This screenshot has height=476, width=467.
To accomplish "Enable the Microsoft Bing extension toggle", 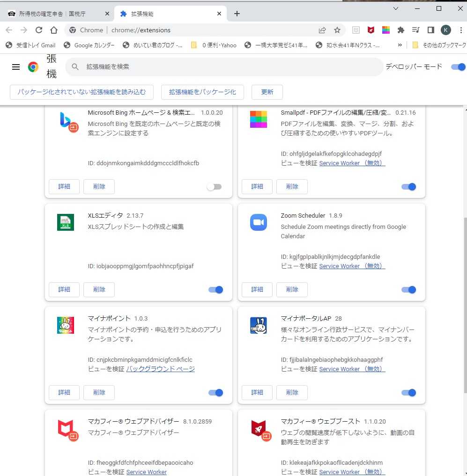I will [214, 187].
